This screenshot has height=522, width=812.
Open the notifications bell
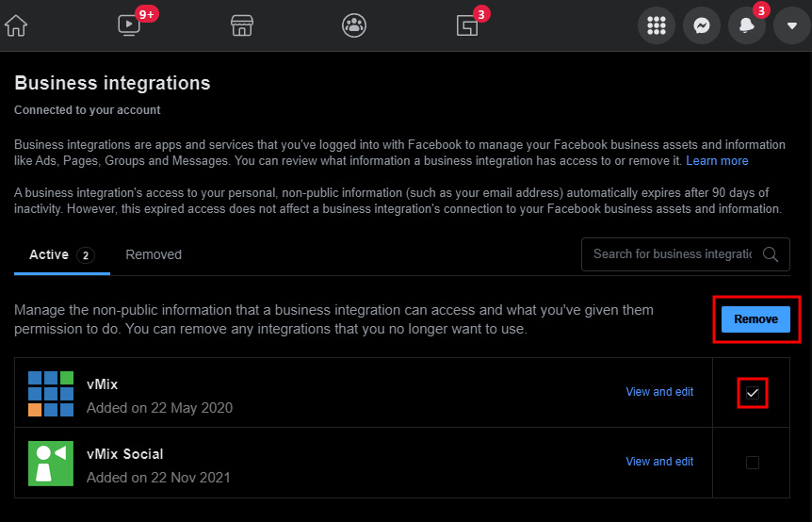coord(747,25)
